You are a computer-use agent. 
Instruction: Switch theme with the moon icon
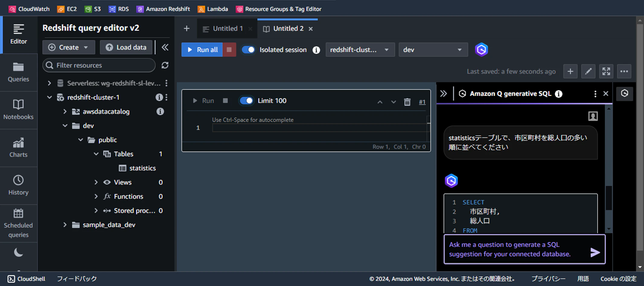18,252
